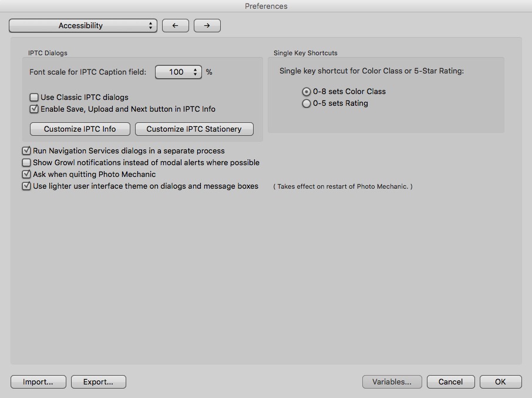Click the Export... button
The height and width of the screenshot is (398, 532).
point(98,382)
